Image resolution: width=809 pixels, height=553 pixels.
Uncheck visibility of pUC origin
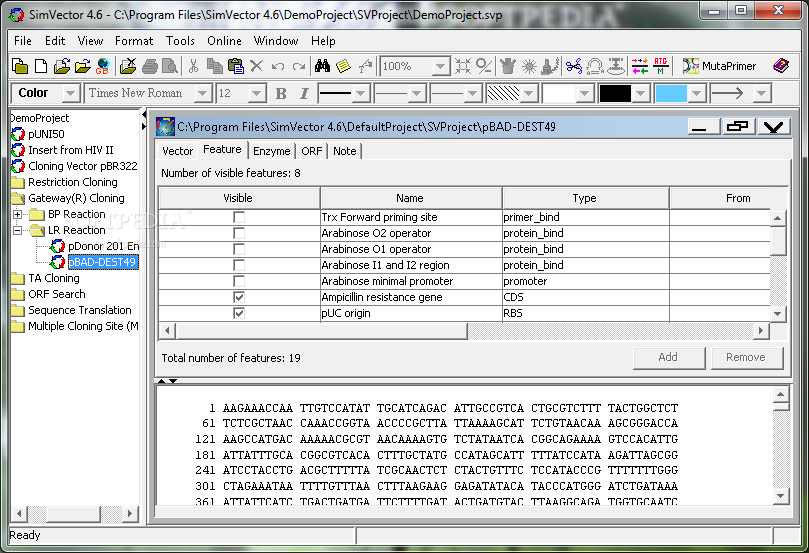239,313
